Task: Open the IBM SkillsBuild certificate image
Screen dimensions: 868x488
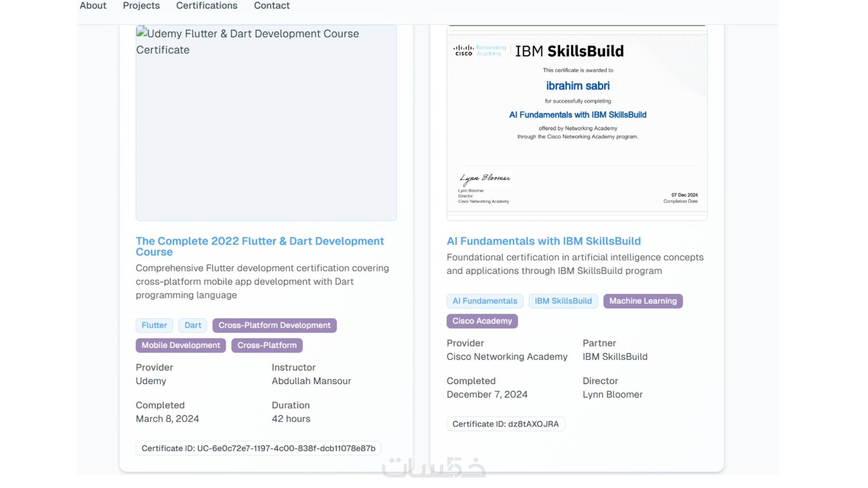Action: click(577, 123)
